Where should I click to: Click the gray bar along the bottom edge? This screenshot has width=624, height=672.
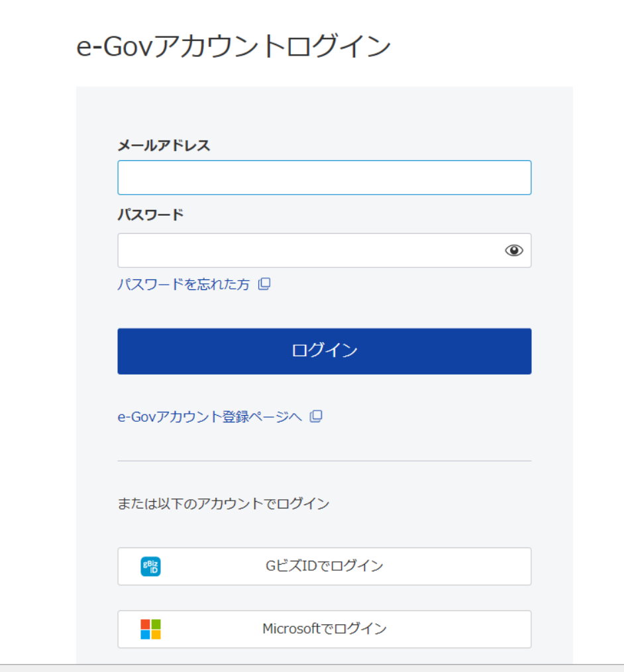[x=312, y=668]
